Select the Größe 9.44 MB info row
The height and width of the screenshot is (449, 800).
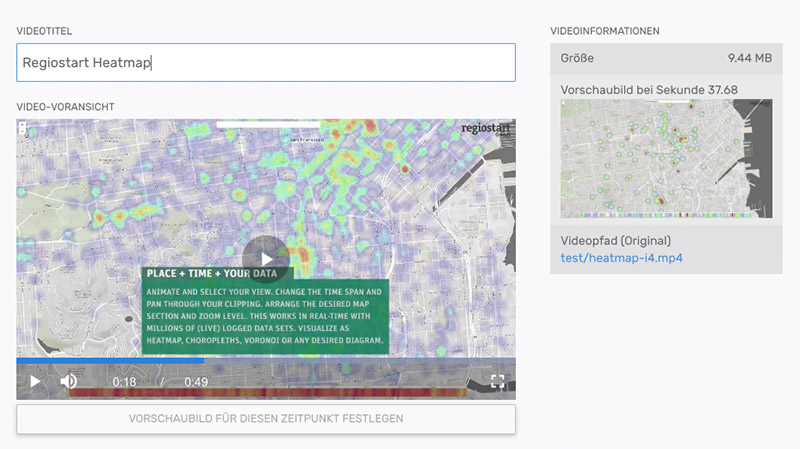coord(666,59)
